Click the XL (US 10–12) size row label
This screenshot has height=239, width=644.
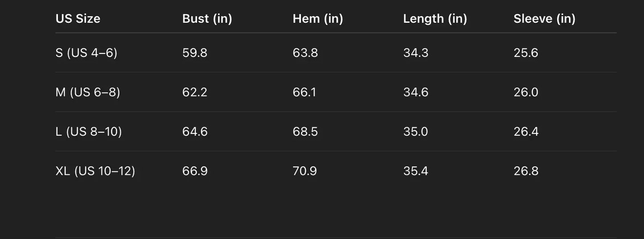click(95, 171)
